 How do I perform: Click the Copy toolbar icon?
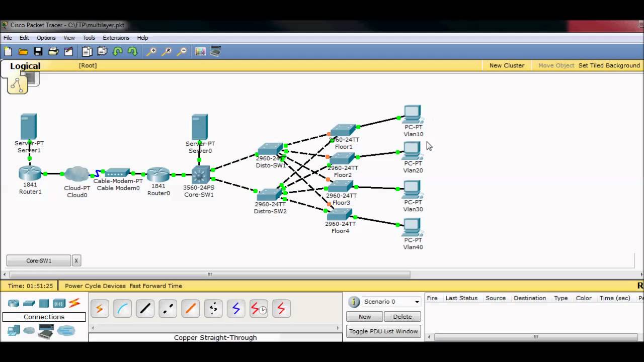87,51
